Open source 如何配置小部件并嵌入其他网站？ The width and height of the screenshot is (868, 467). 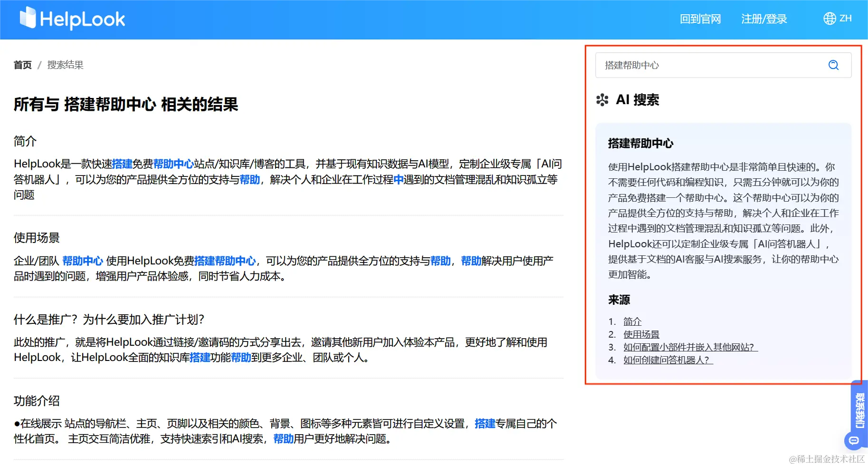click(x=690, y=347)
